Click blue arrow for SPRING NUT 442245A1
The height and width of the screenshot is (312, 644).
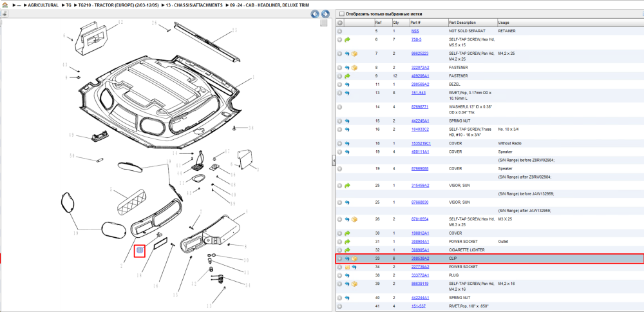(347, 121)
